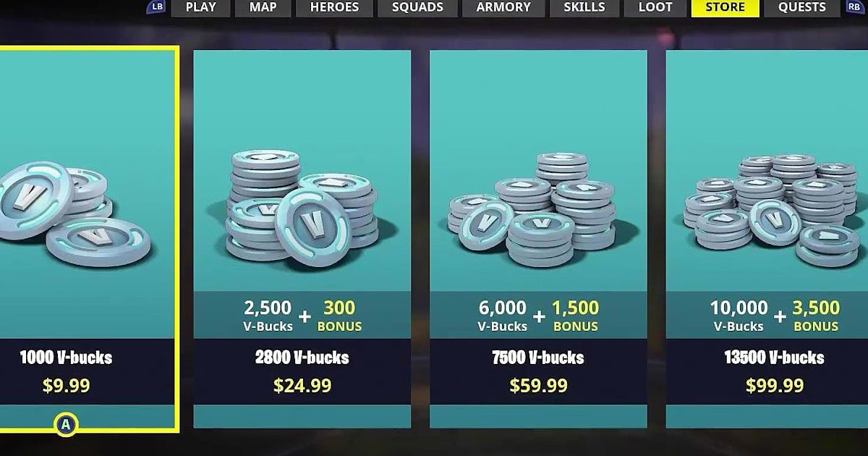
Task: Open the SKILLS tab
Action: pyautogui.click(x=584, y=8)
